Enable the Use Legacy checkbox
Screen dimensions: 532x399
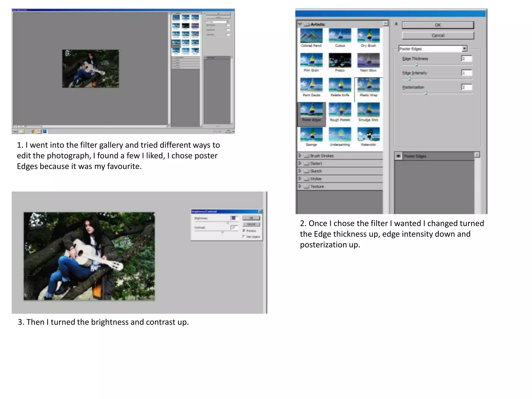244,236
